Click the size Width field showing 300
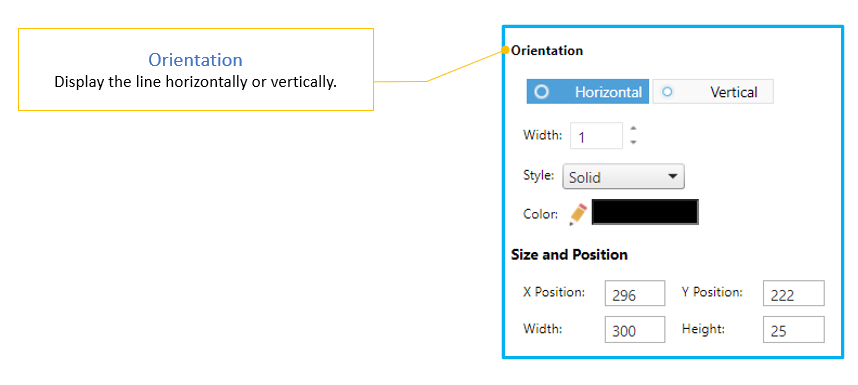 pyautogui.click(x=635, y=329)
